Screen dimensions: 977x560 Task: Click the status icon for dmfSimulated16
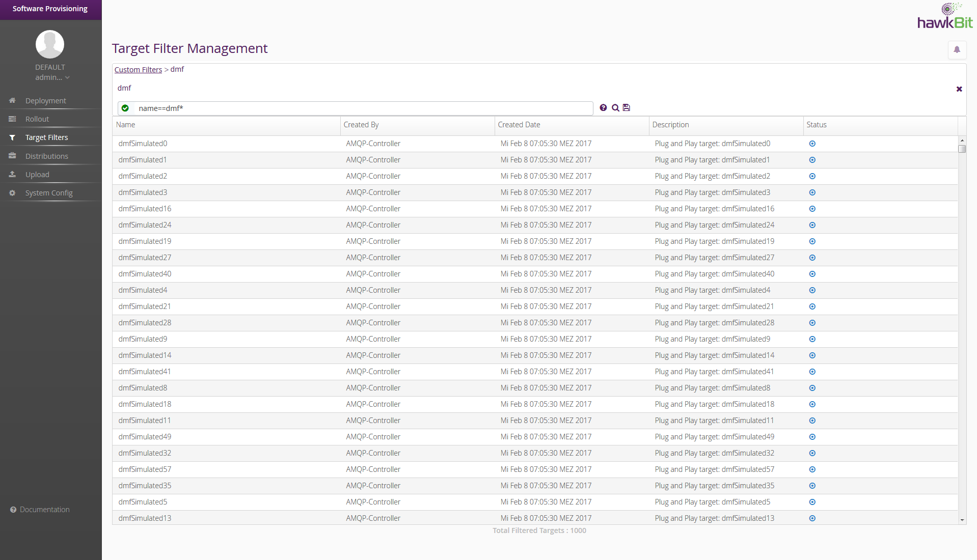tap(812, 209)
